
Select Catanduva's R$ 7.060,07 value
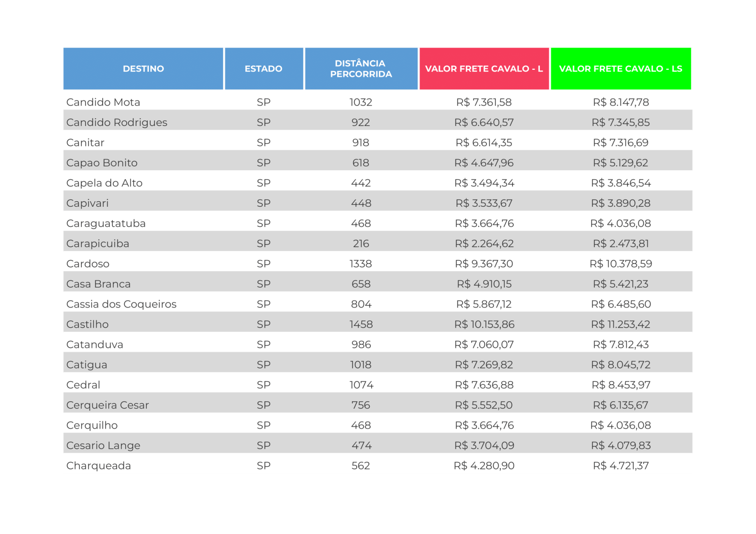pyautogui.click(x=484, y=345)
